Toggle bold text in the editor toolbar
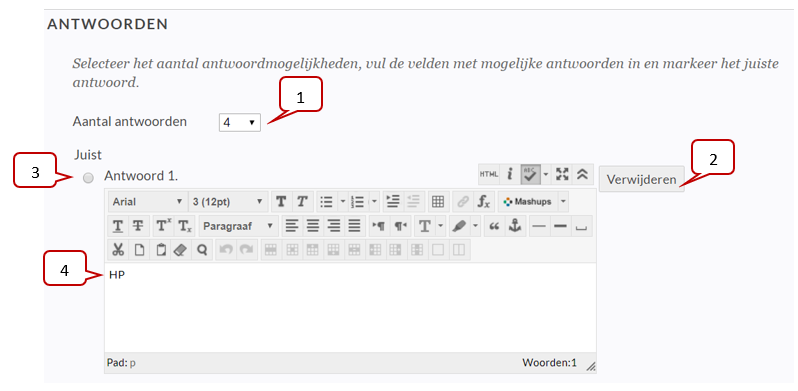The width and height of the screenshot is (798, 391). [x=280, y=202]
